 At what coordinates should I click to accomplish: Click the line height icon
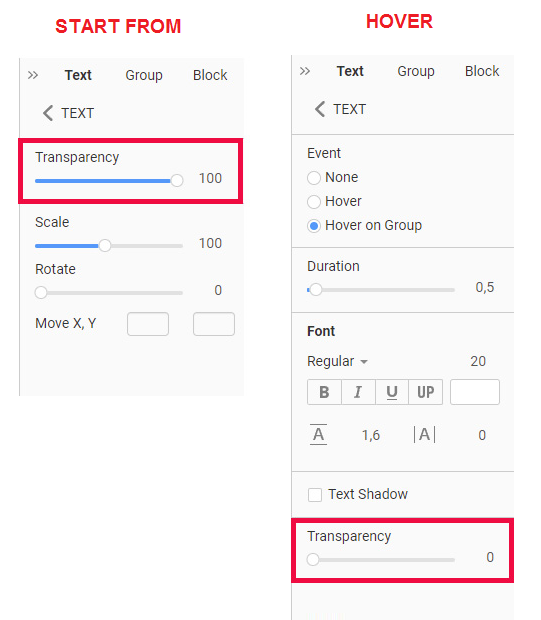click(318, 435)
